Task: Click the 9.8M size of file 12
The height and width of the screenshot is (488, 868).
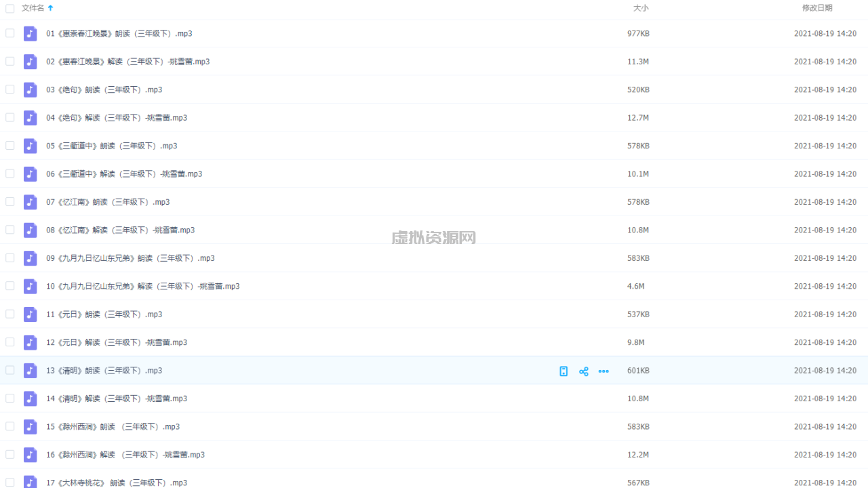Action: [635, 343]
